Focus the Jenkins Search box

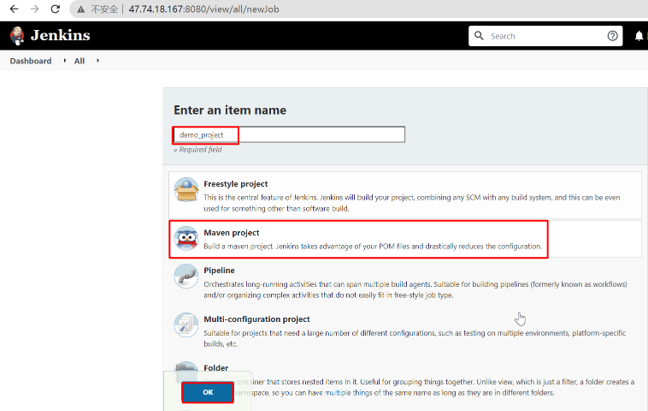tap(545, 36)
